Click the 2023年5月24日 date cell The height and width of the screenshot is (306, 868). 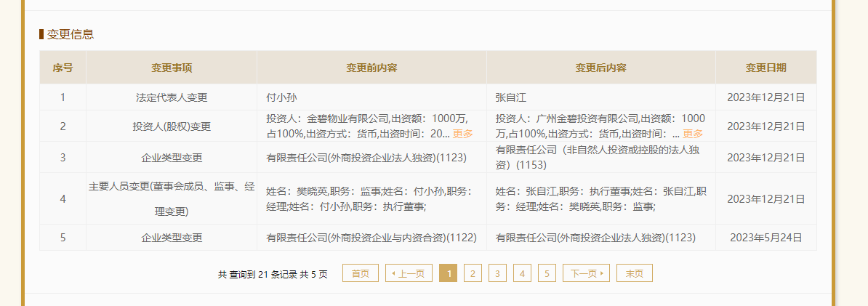pos(765,238)
